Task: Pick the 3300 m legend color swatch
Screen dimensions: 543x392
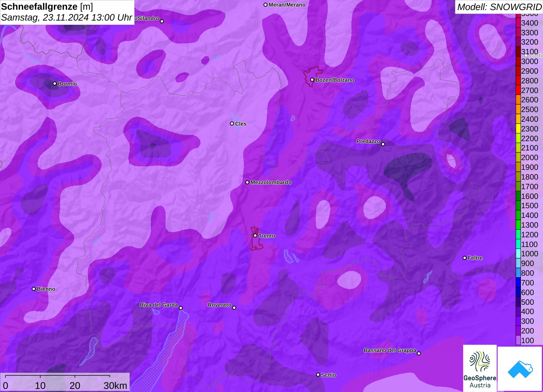Action: tap(518, 33)
